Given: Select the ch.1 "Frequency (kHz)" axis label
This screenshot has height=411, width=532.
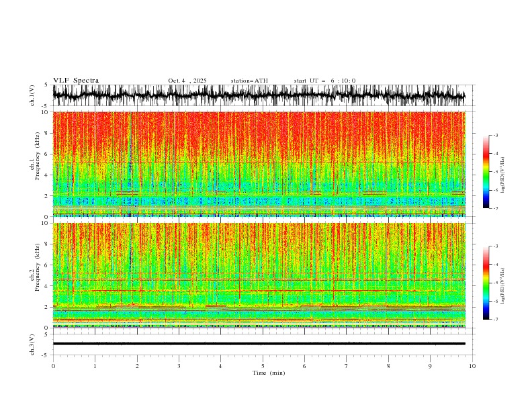Looking at the screenshot, I should tap(38, 156).
